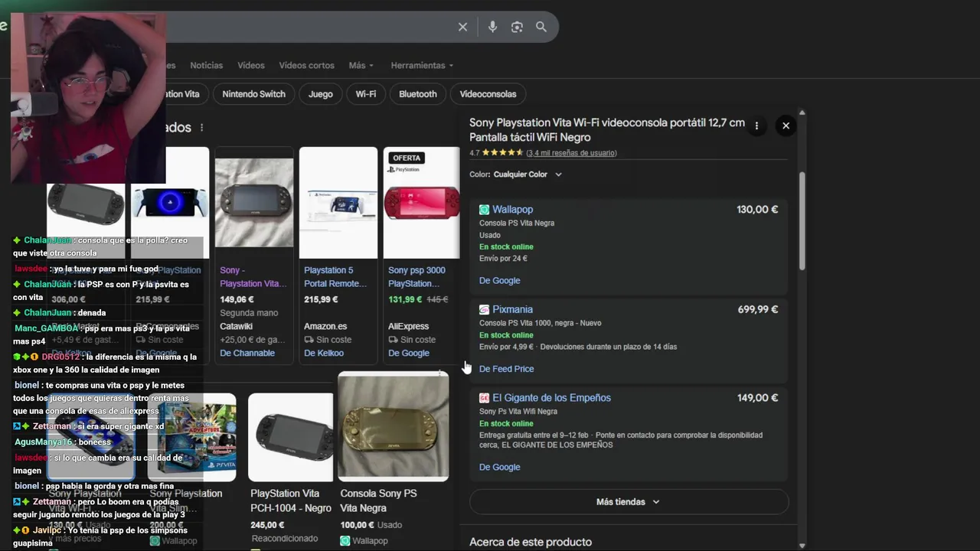Open Google Lens image search icon
This screenshot has height=551, width=980.
tap(517, 27)
